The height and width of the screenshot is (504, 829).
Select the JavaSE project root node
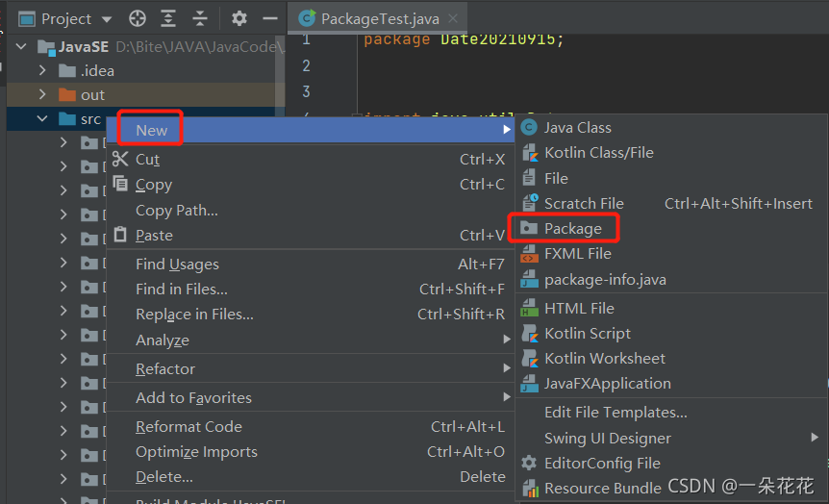click(x=84, y=46)
